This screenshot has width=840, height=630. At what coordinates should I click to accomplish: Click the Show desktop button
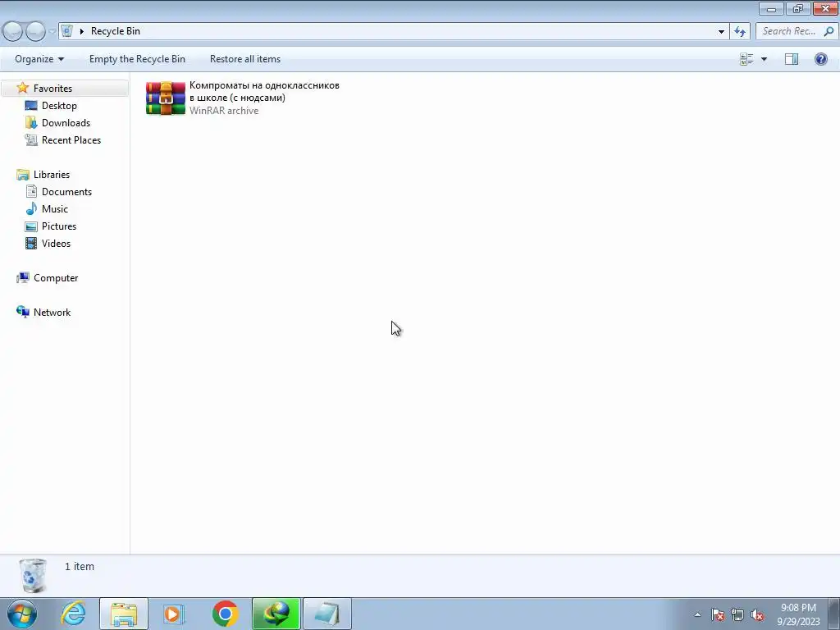[834, 614]
